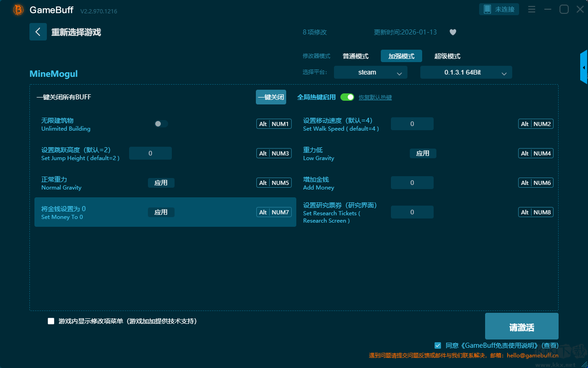Image resolution: width=588 pixels, height=368 pixels.
Task: Maximize the GameBuff window
Action: click(x=564, y=10)
